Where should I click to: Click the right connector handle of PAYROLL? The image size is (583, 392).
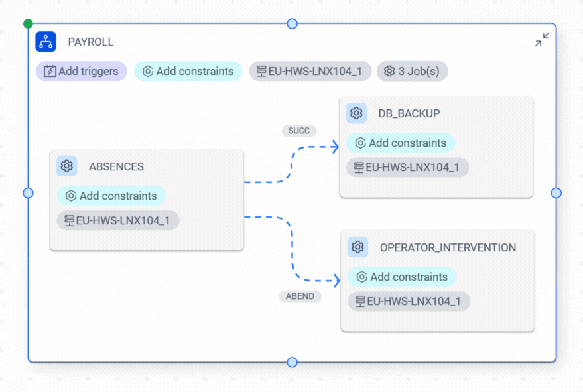click(556, 193)
